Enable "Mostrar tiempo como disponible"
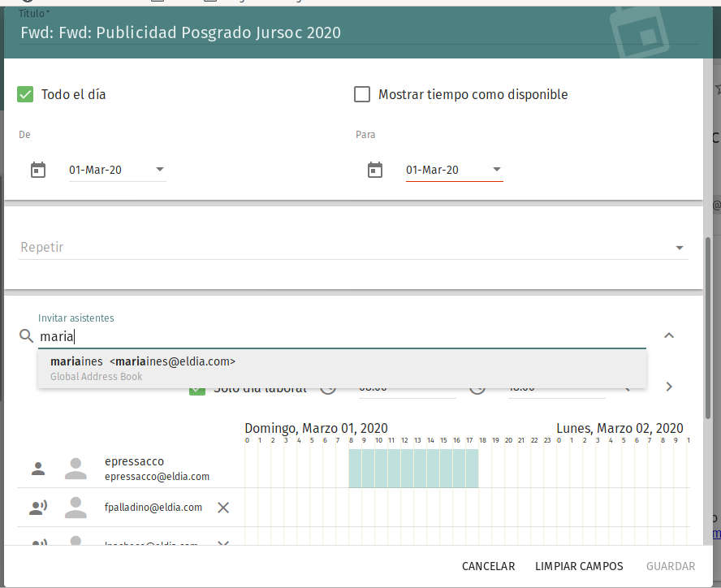The image size is (721, 588). tap(362, 94)
